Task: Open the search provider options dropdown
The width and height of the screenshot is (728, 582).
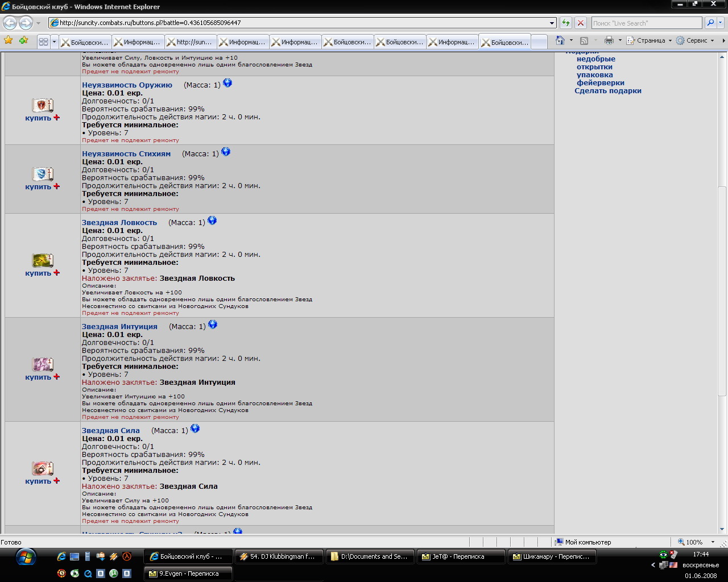Action: (721, 23)
